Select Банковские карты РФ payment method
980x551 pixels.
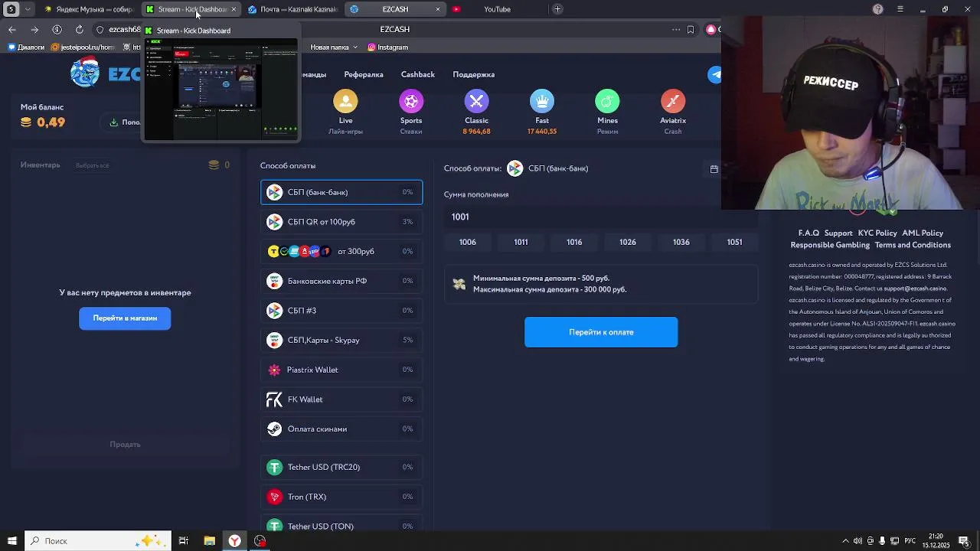pos(341,281)
